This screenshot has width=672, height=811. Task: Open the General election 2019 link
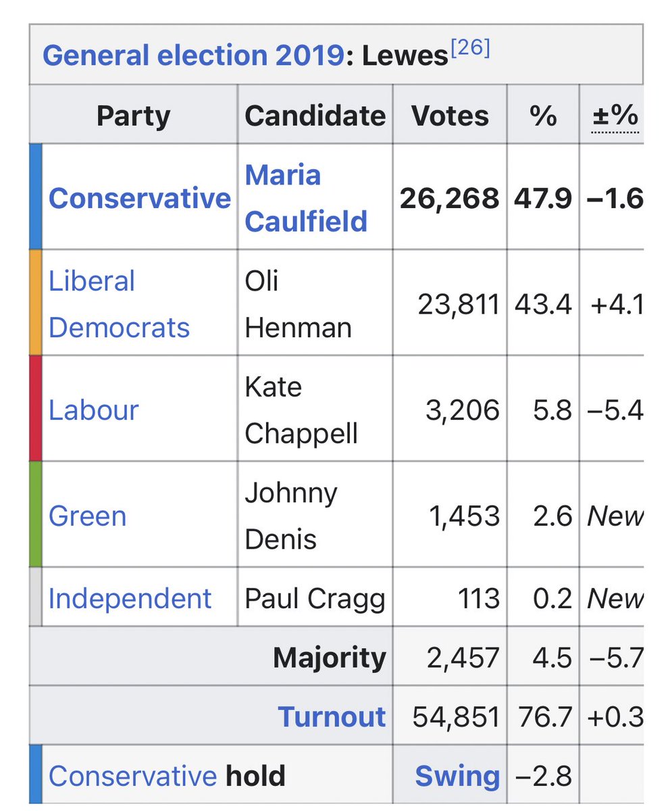click(193, 55)
